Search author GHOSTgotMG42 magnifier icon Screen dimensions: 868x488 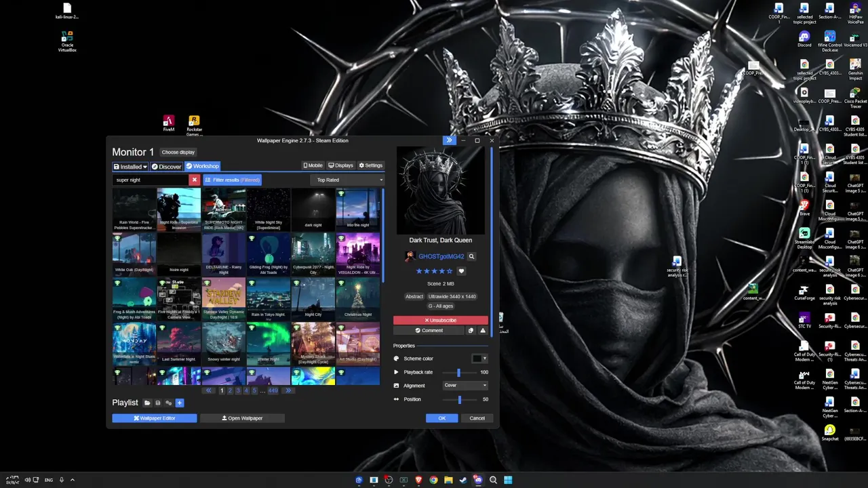pos(471,256)
